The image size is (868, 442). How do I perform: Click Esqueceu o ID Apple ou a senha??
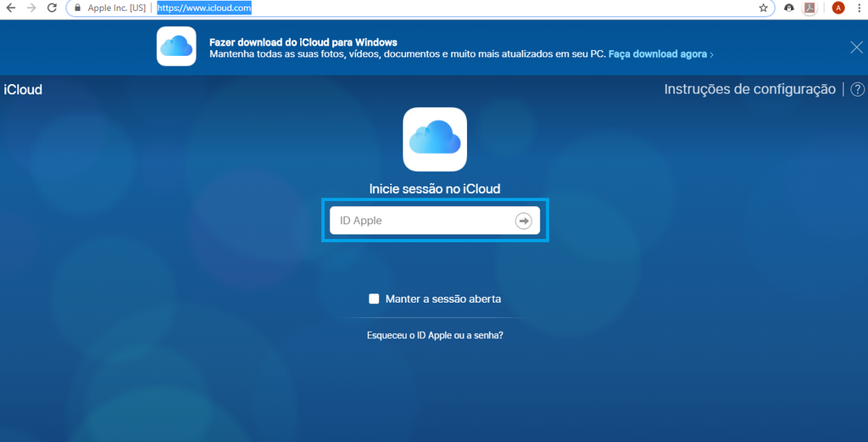click(x=435, y=335)
